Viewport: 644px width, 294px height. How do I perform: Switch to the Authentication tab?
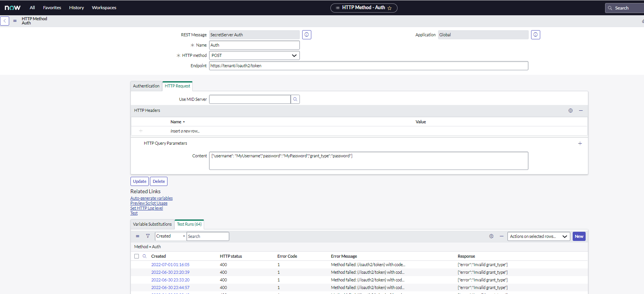pyautogui.click(x=146, y=86)
